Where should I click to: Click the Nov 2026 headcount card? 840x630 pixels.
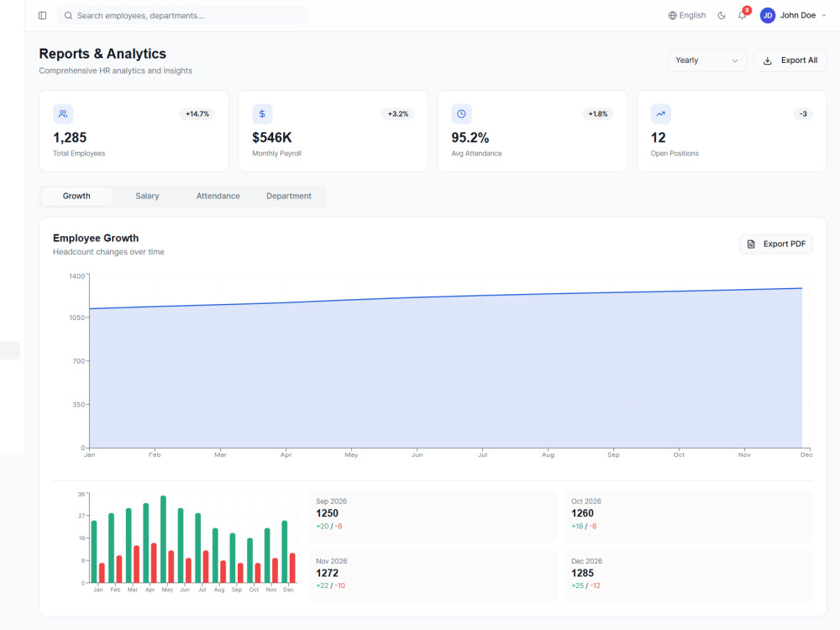coord(433,576)
